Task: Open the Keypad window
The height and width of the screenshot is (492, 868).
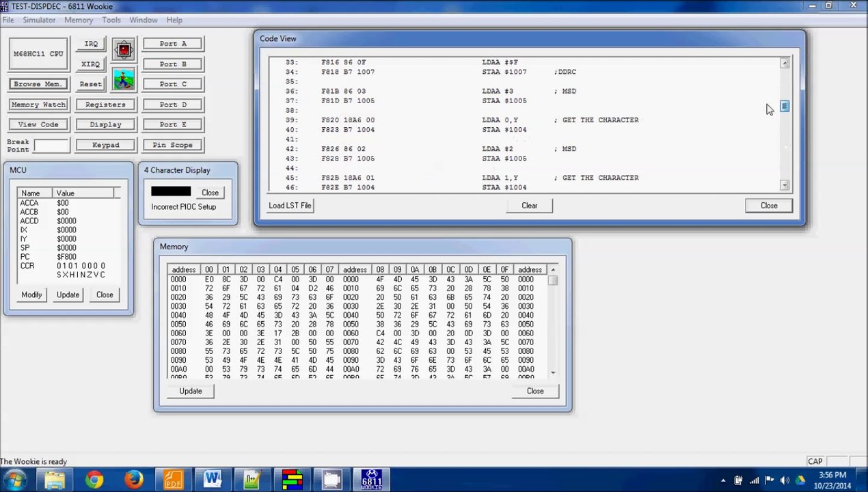Action: 105,145
